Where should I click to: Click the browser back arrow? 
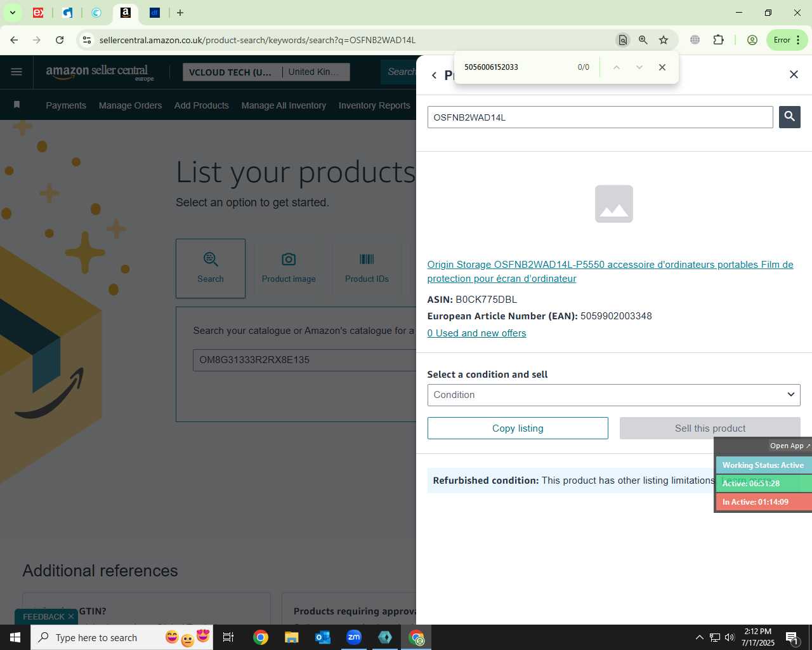14,40
